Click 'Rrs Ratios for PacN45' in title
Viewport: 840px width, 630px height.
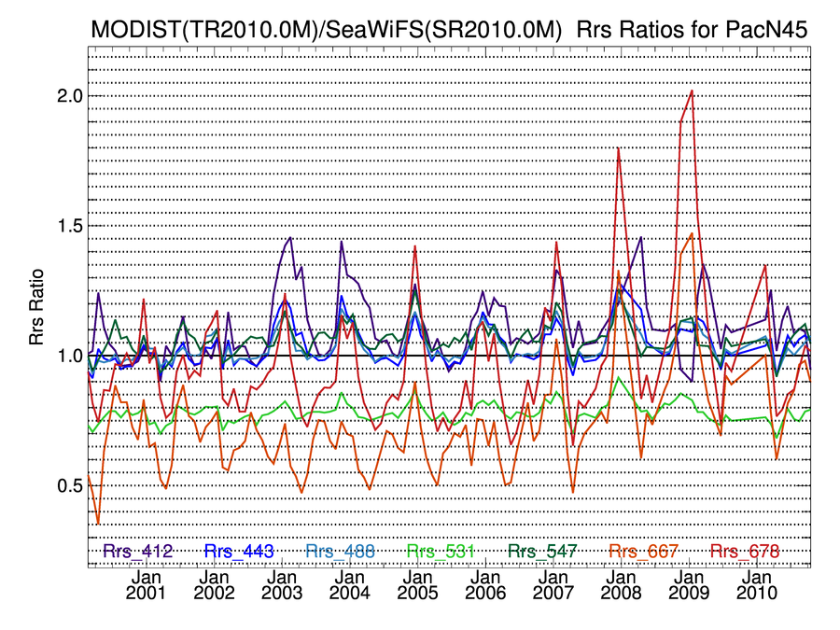[x=692, y=30]
